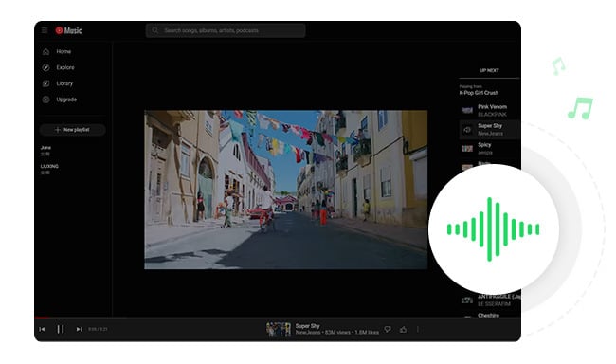Click the Super Shy title in player bar
The image size is (616, 364).
point(307,326)
